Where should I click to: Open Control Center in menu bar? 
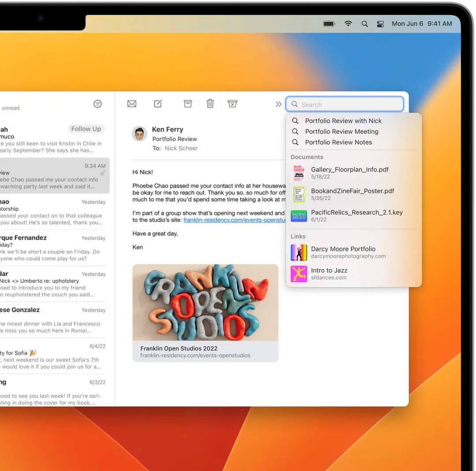click(380, 24)
